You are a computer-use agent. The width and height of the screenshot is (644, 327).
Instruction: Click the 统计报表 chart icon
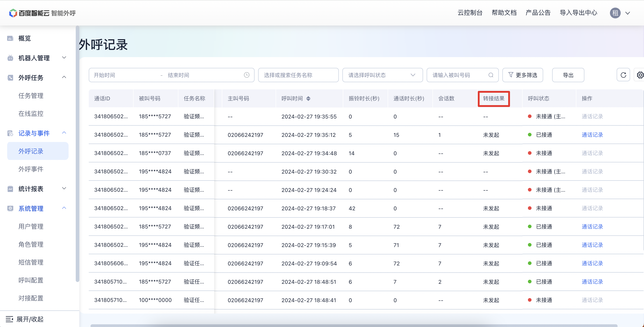pos(10,189)
